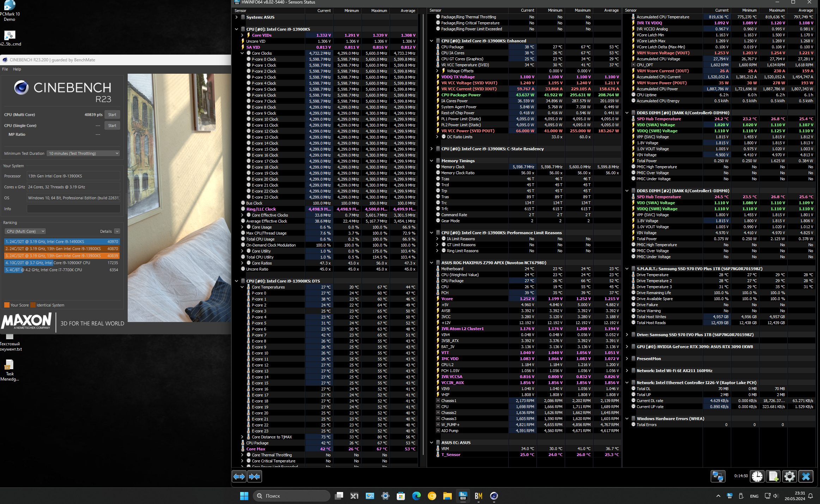Expand the Core VIDs sensor group
The width and height of the screenshot is (820, 504).
pyautogui.click(x=242, y=35)
